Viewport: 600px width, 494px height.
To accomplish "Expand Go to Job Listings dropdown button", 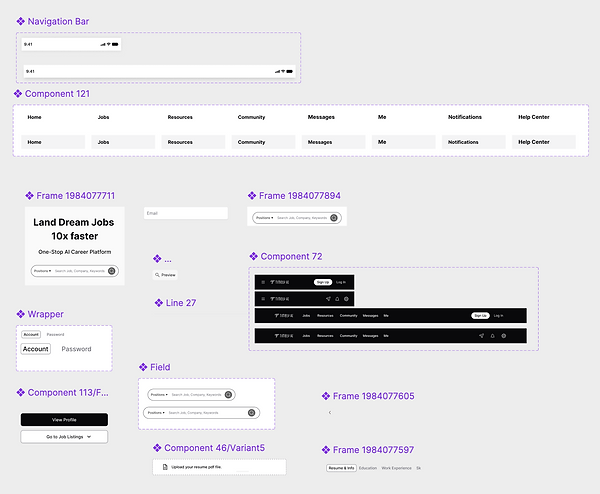I will [64, 437].
